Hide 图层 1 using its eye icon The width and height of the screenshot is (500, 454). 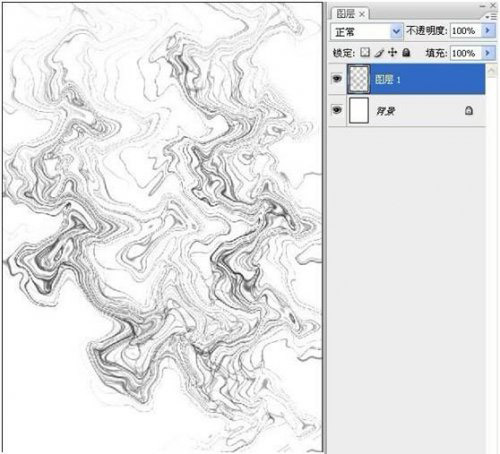[337, 79]
